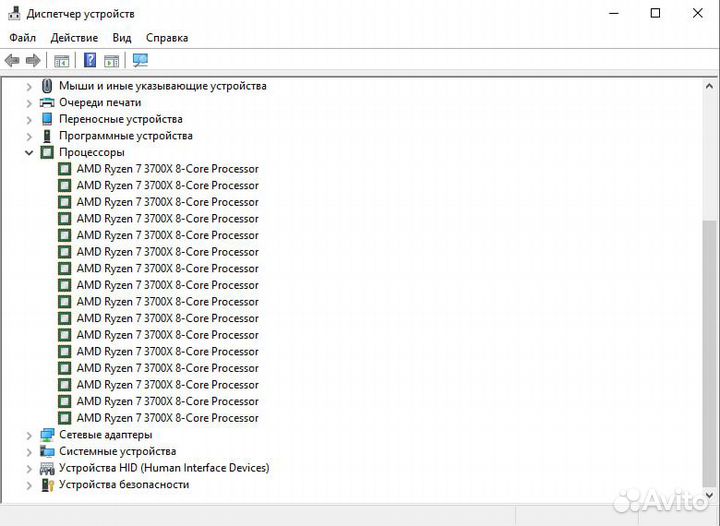Expand the Устройства HID node
Screen dimensions: 720x526
[x=29, y=468]
